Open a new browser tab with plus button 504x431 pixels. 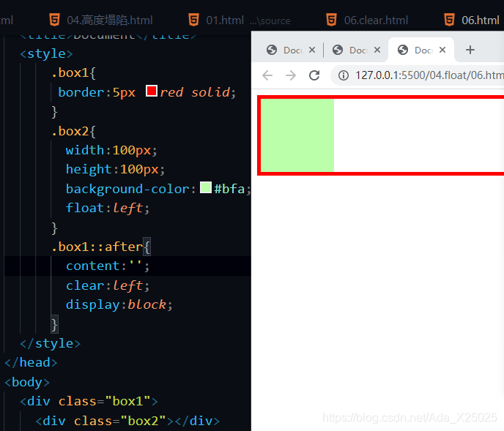tap(470, 50)
